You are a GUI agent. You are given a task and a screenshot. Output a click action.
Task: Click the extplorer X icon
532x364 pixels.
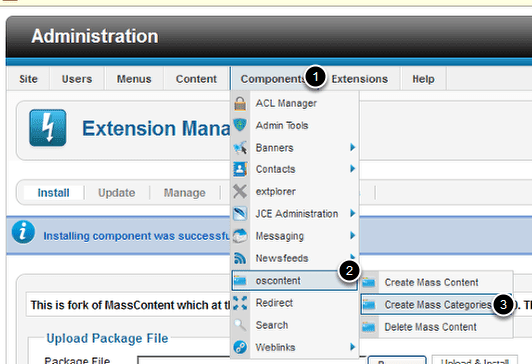tap(240, 191)
